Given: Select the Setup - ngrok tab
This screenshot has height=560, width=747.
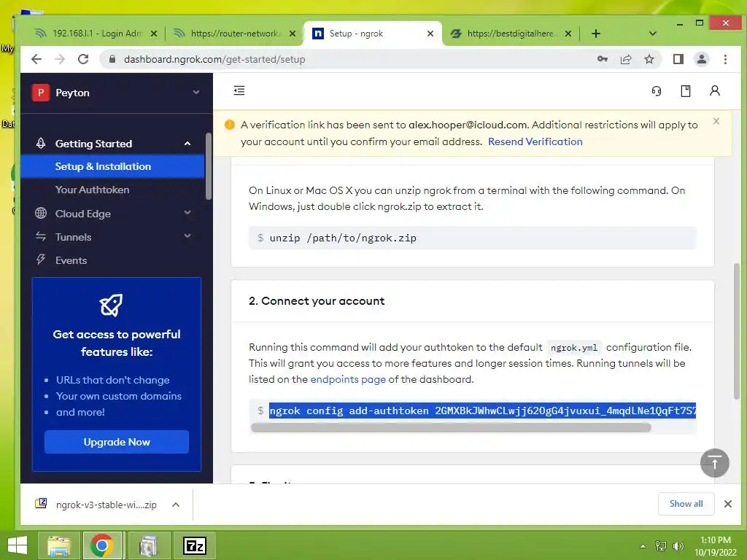Looking at the screenshot, I should point(371,34).
